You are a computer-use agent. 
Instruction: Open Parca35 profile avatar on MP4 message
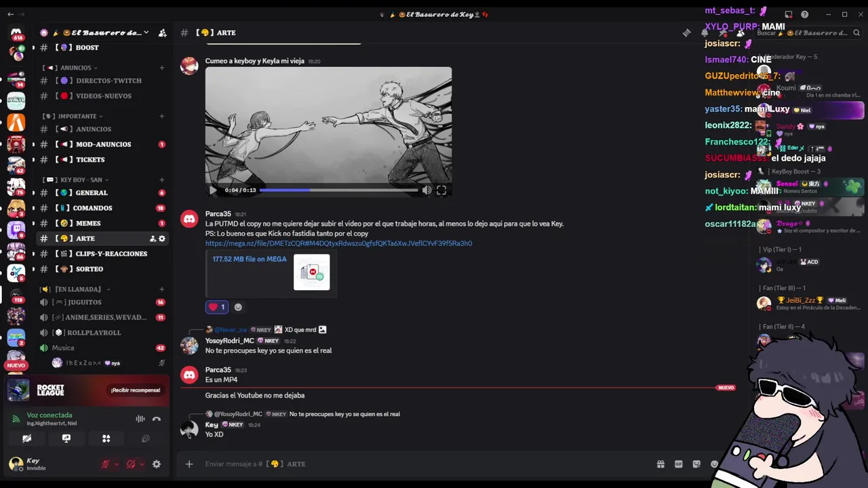coord(189,375)
